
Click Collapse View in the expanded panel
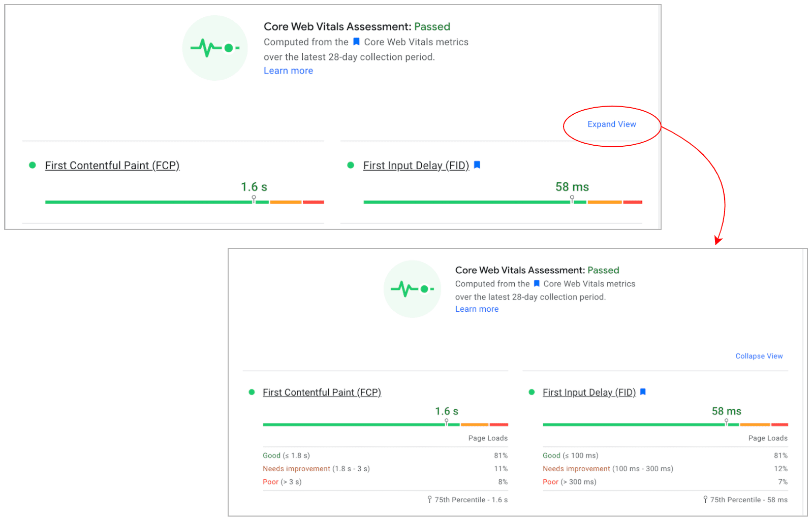click(x=759, y=356)
